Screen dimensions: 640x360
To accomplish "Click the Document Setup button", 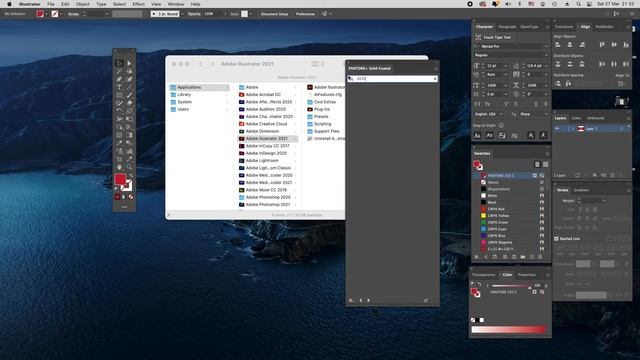I will coord(274,14).
